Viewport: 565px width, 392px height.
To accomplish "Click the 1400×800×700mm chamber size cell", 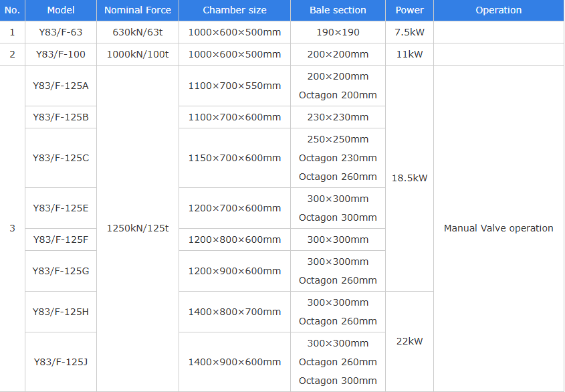I will coord(235,312).
